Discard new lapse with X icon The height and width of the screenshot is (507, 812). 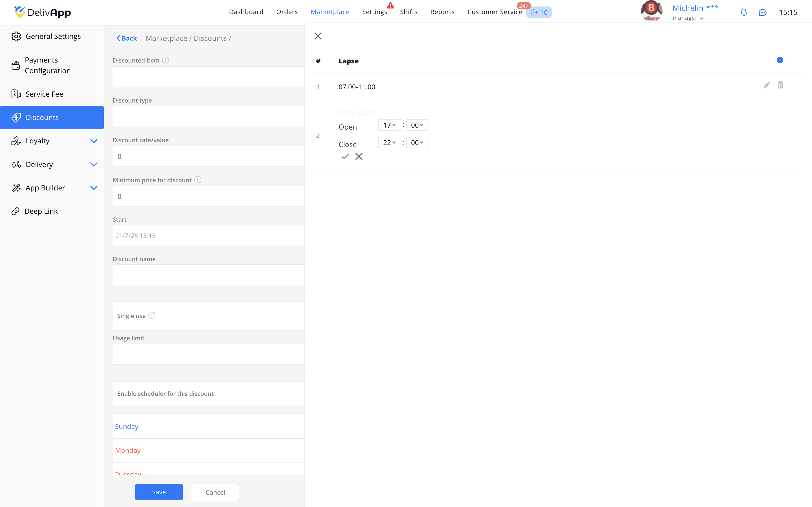(x=359, y=156)
